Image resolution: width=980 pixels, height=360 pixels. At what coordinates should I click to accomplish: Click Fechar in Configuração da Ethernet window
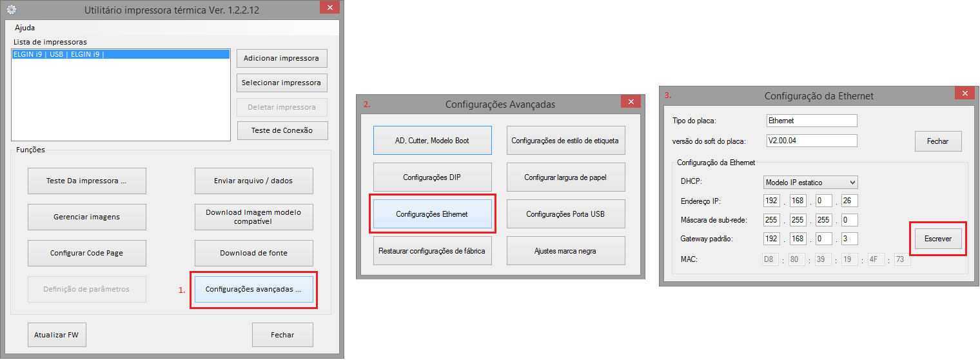pyautogui.click(x=938, y=141)
